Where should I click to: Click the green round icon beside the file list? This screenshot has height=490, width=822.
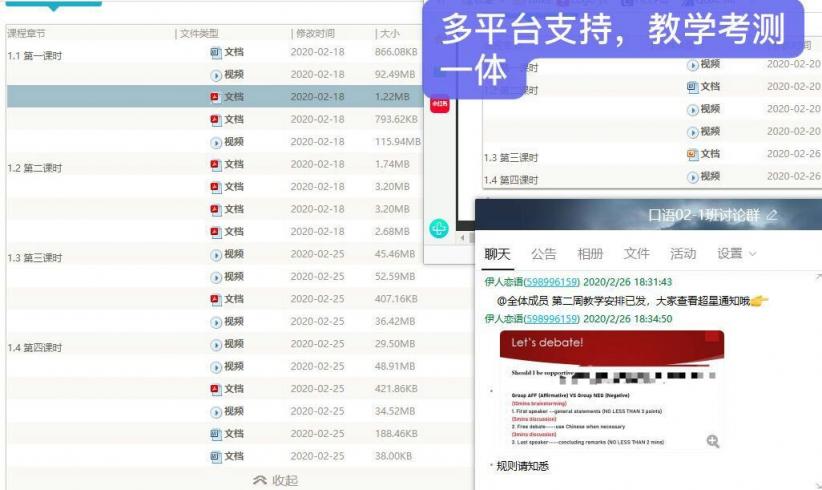point(439,228)
